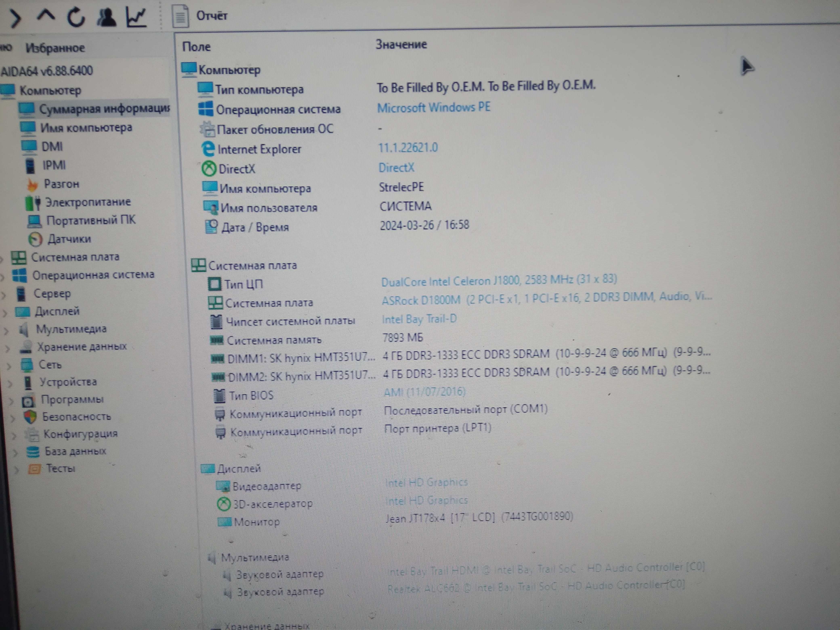Click the Портативный ПК laptop icon
Viewport: 840px width, 630px height.
tap(35, 221)
